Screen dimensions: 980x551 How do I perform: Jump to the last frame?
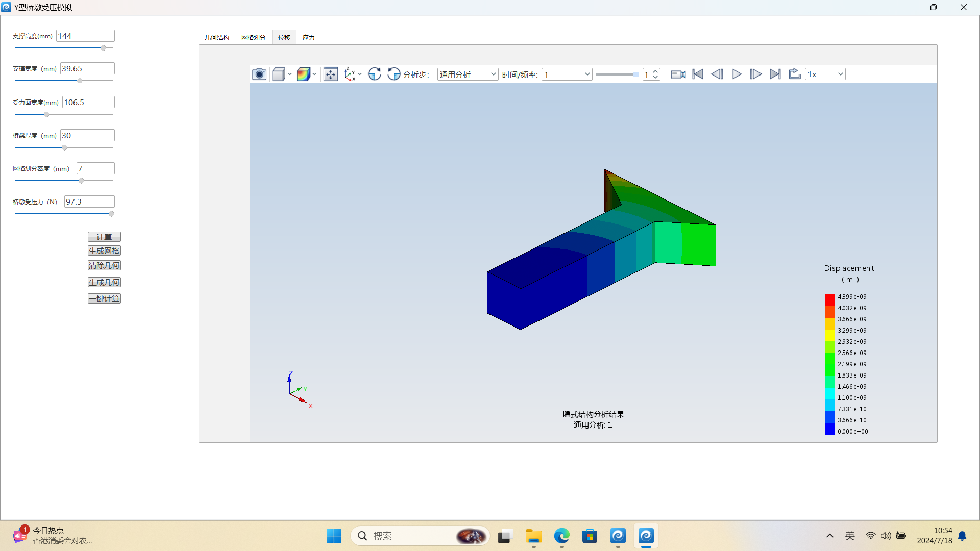(775, 74)
